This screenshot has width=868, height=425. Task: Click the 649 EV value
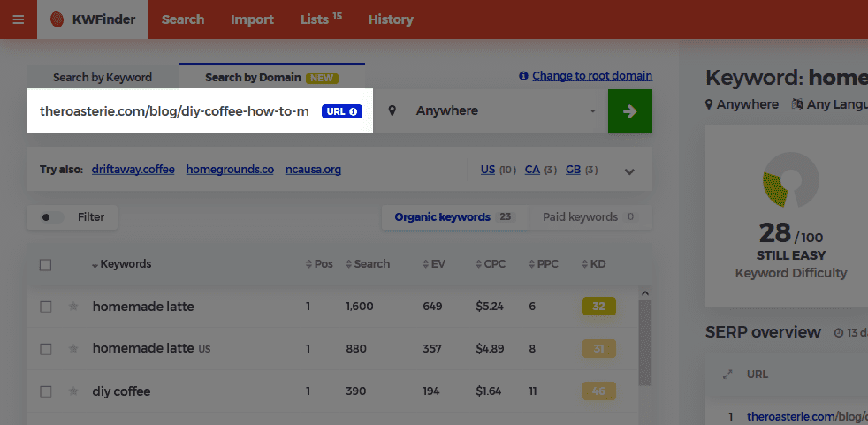pos(432,306)
